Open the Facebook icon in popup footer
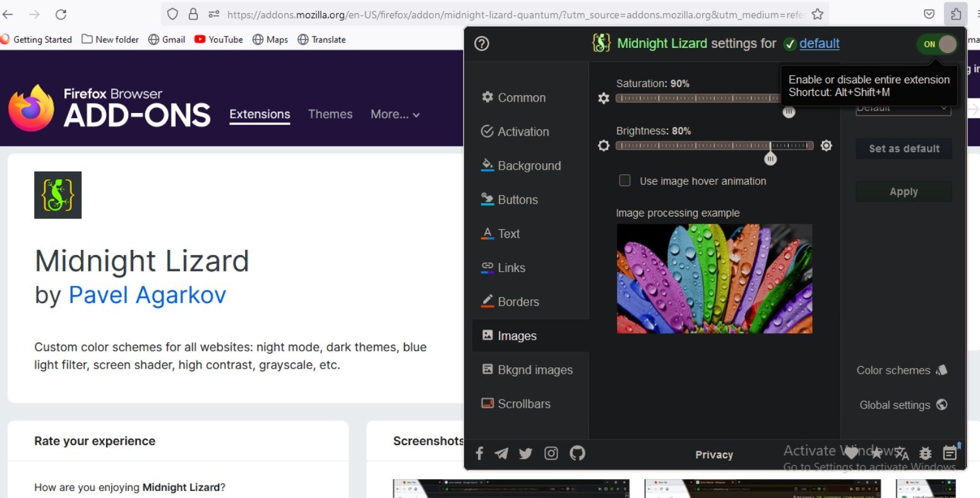The image size is (980, 498). click(479, 453)
